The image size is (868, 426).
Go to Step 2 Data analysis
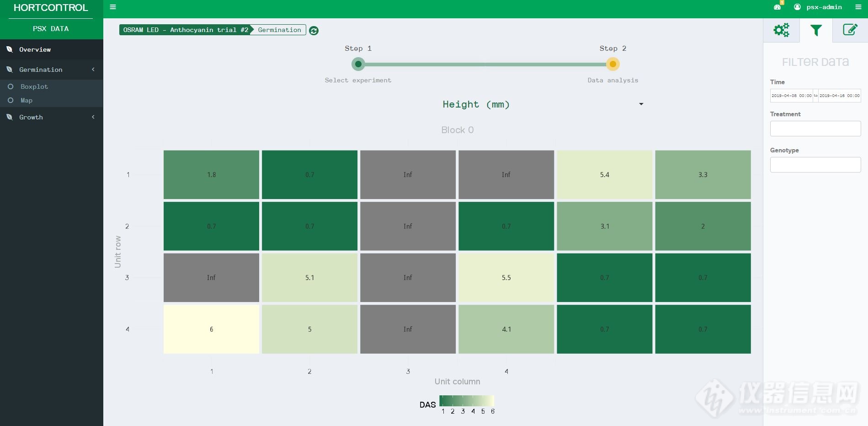613,64
